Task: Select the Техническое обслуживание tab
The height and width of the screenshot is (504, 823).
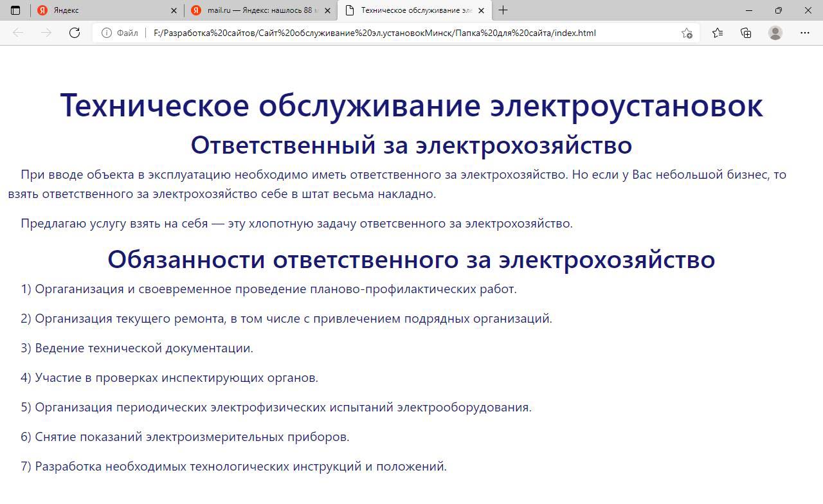Action: [411, 10]
